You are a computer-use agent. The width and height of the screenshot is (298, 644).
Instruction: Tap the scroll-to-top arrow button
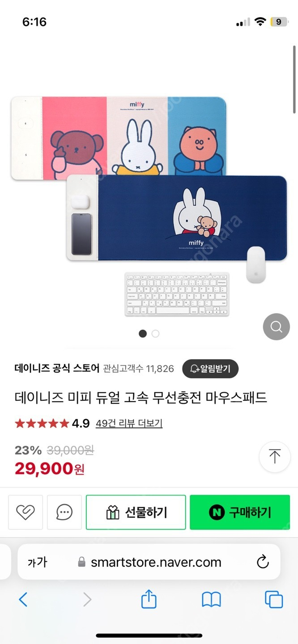(x=275, y=457)
